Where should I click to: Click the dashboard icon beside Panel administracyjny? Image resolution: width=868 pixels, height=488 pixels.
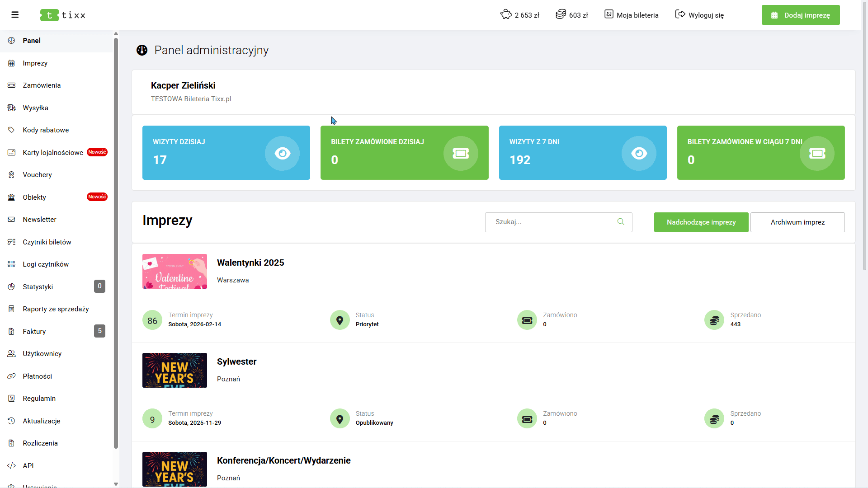pos(142,50)
